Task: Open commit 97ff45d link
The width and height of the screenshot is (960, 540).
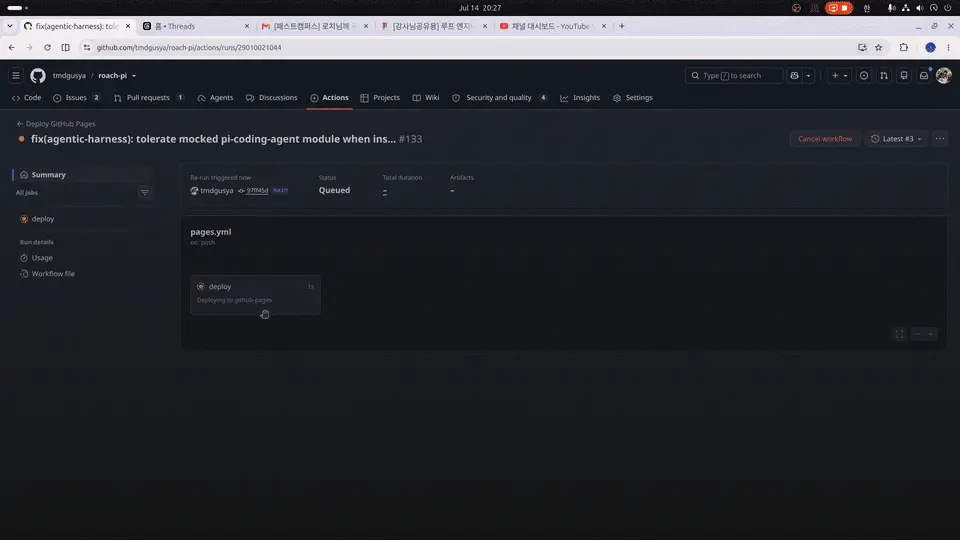Action: click(x=257, y=190)
